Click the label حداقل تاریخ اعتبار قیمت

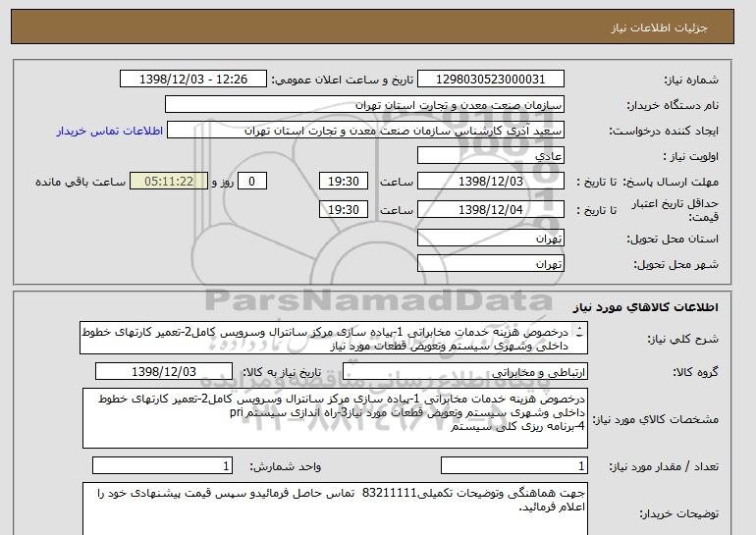675,211
